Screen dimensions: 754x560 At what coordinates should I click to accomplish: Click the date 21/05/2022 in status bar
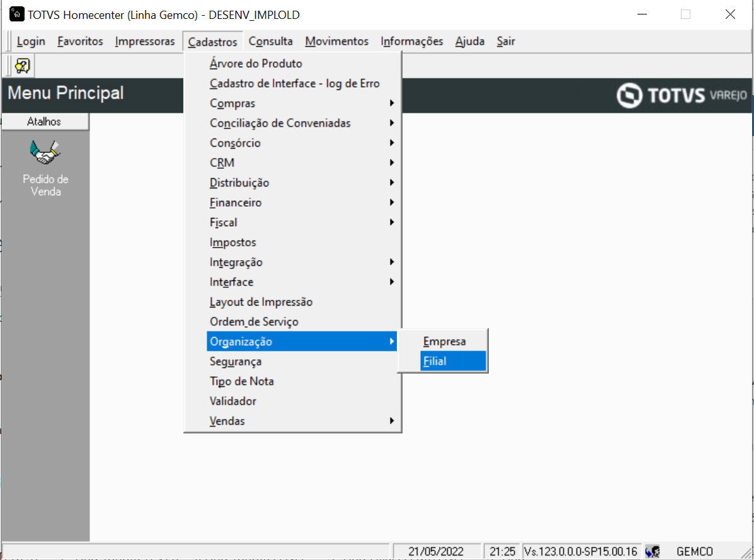click(436, 551)
